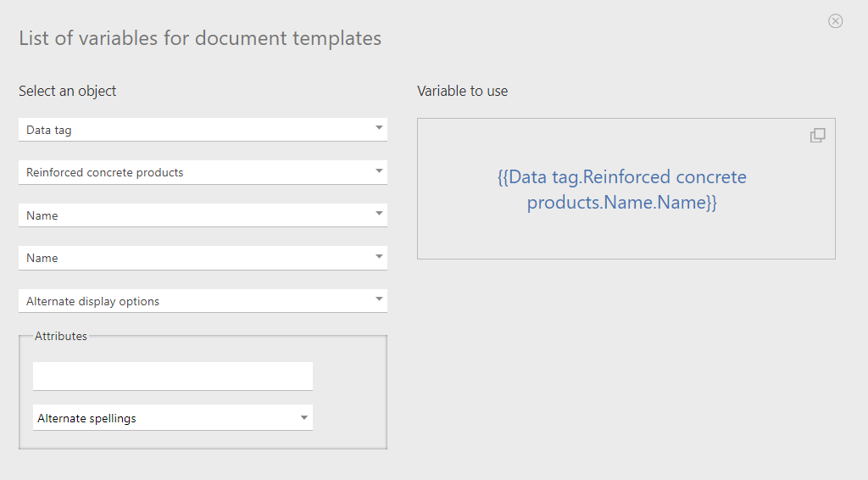Copy the variable to clipboard
The height and width of the screenshot is (480, 868).
[818, 135]
